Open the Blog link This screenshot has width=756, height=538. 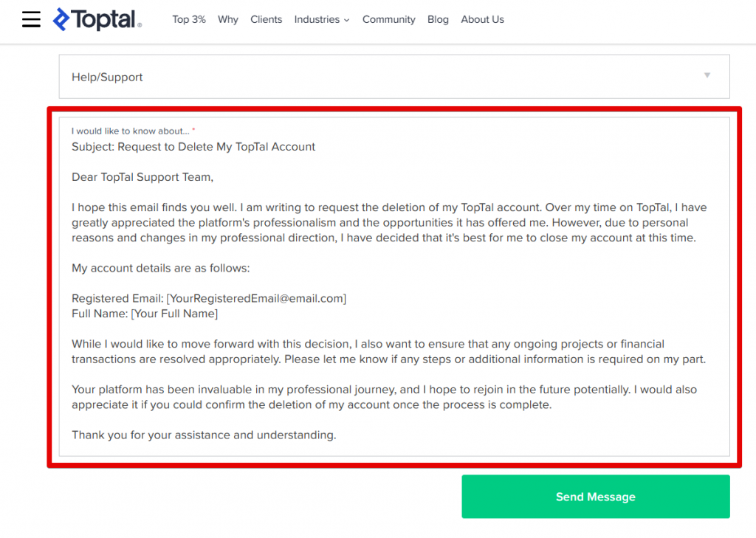[x=438, y=20]
